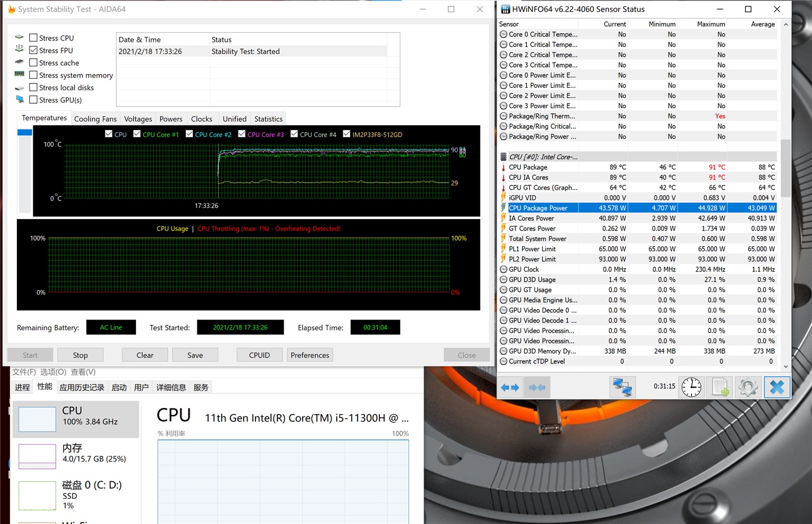Uncheck the Stress FPU checkbox
The image size is (812, 524).
tap(33, 50)
